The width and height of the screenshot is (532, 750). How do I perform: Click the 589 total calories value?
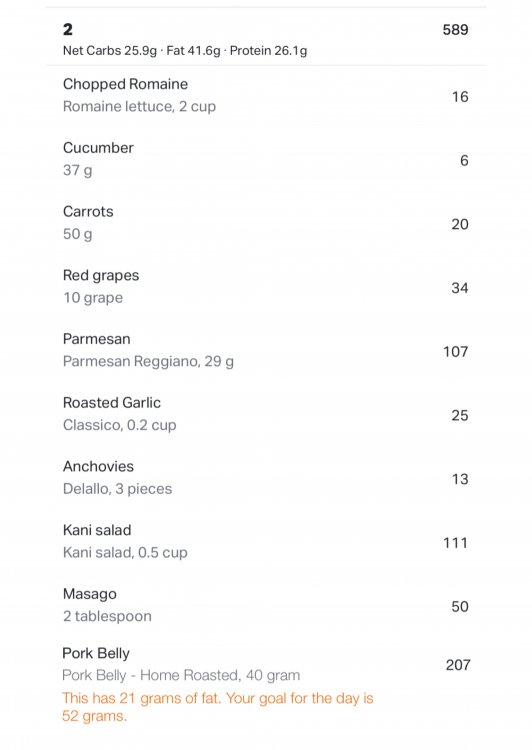pos(455,30)
